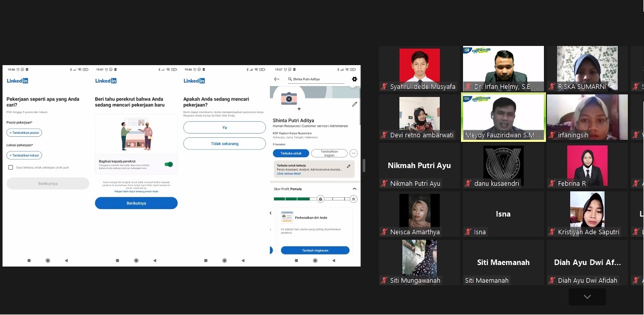644x315 pixels.
Task: Click muted mic icon beside Syahrul dede Musyafa
Action: tap(384, 87)
